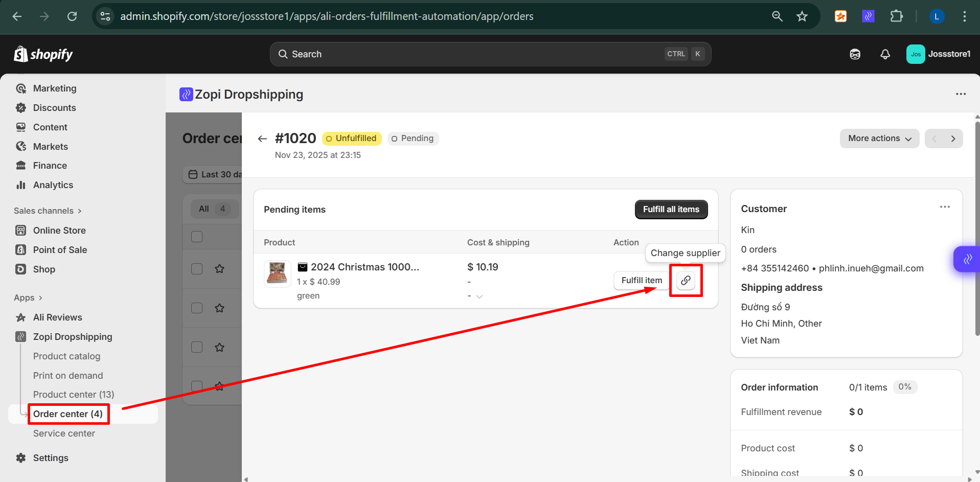Open the More actions dropdown
This screenshot has height=482, width=980.
coord(879,139)
